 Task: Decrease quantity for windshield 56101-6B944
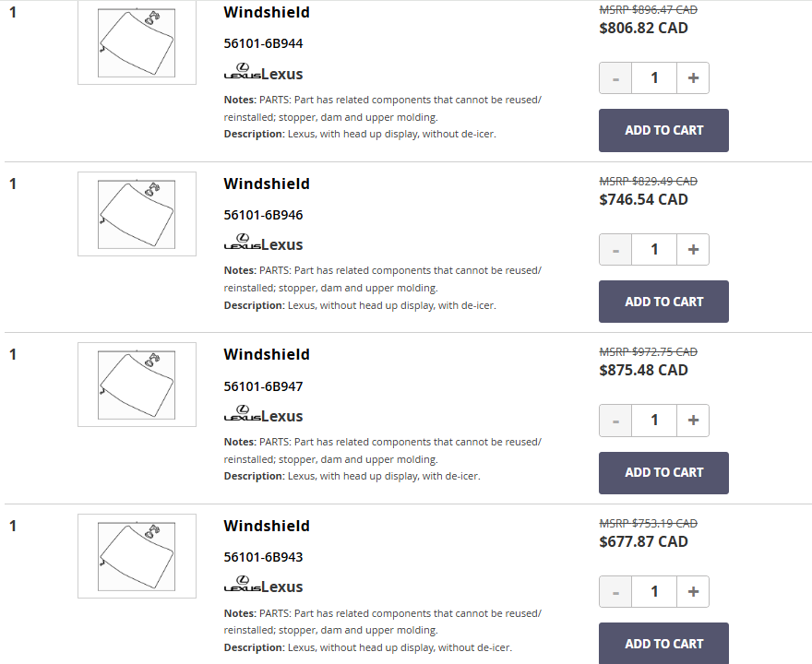pyautogui.click(x=615, y=78)
